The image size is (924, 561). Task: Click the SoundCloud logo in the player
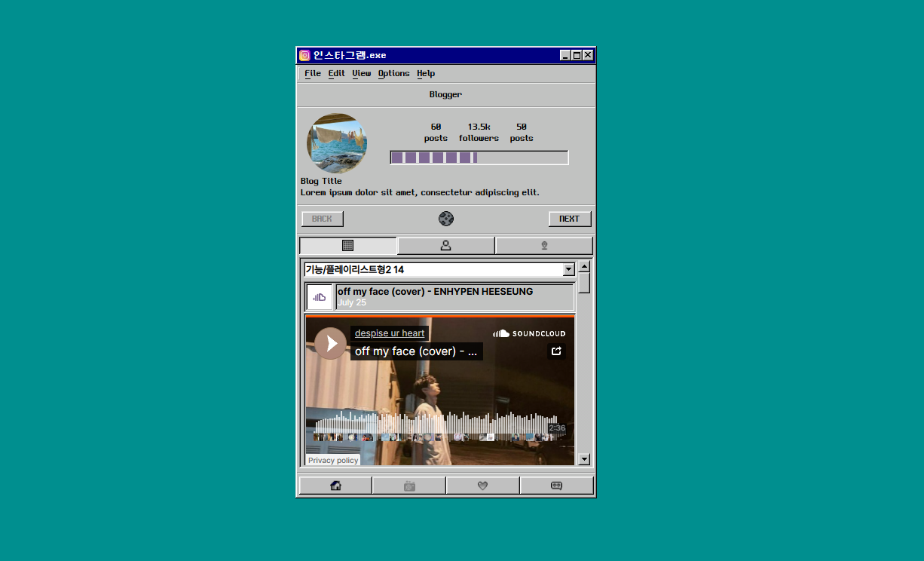tap(529, 333)
